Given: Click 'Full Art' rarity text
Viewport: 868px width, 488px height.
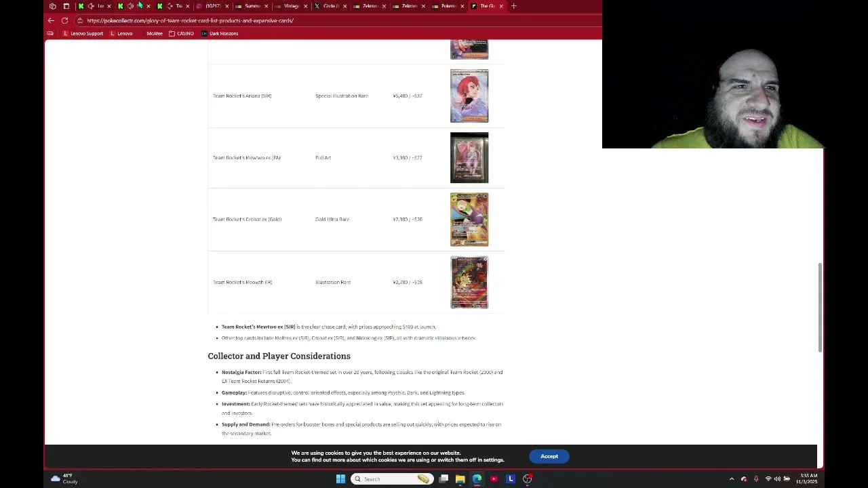Looking at the screenshot, I should click(x=323, y=158).
